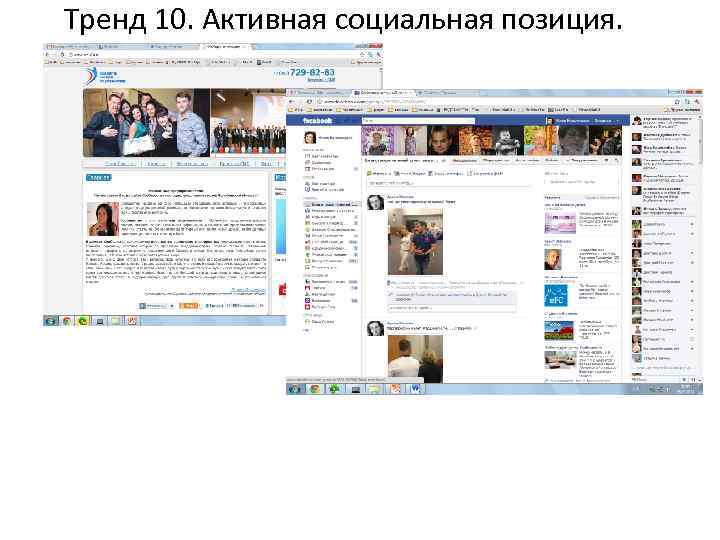Click the comment field under the first post

click(451, 308)
